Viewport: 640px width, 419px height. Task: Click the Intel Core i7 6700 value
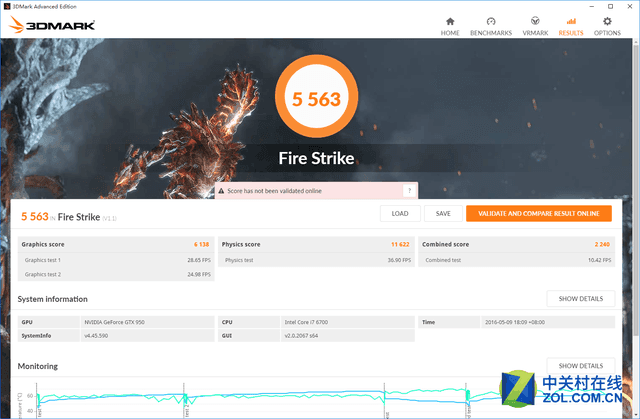pos(306,322)
